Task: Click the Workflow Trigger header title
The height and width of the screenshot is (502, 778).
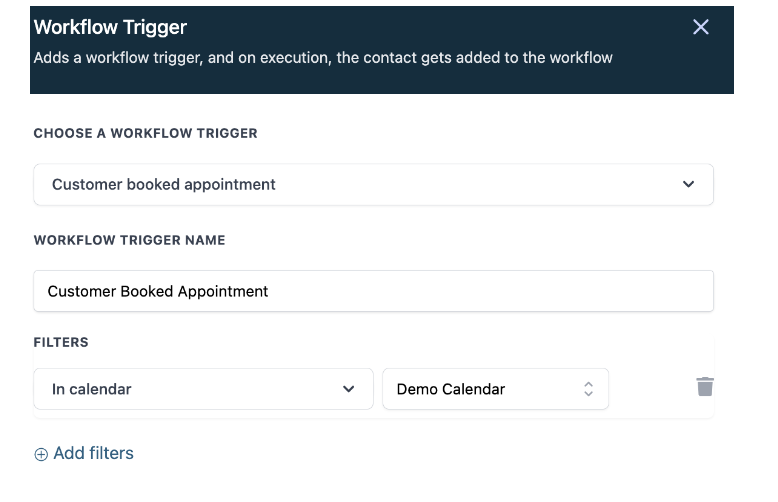Action: coord(111,27)
